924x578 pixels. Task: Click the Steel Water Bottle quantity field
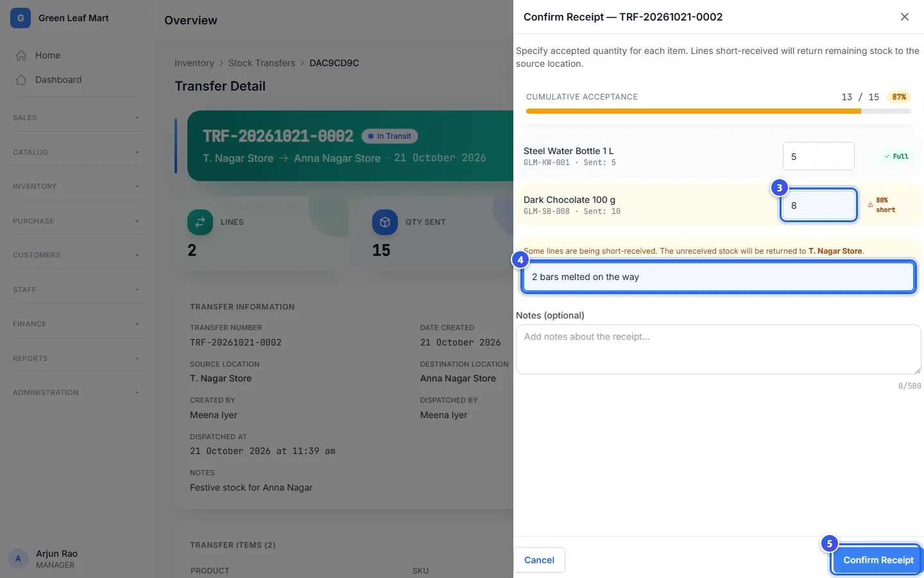pyautogui.click(x=818, y=156)
